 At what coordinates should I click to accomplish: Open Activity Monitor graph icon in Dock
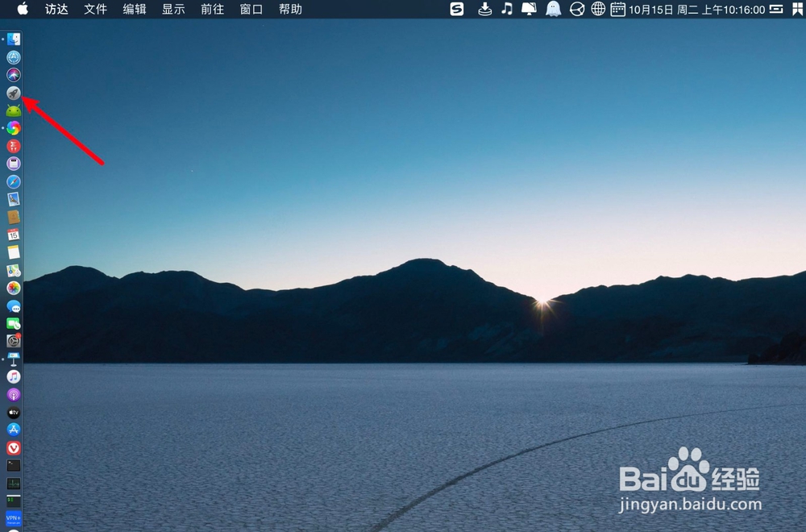click(14, 483)
